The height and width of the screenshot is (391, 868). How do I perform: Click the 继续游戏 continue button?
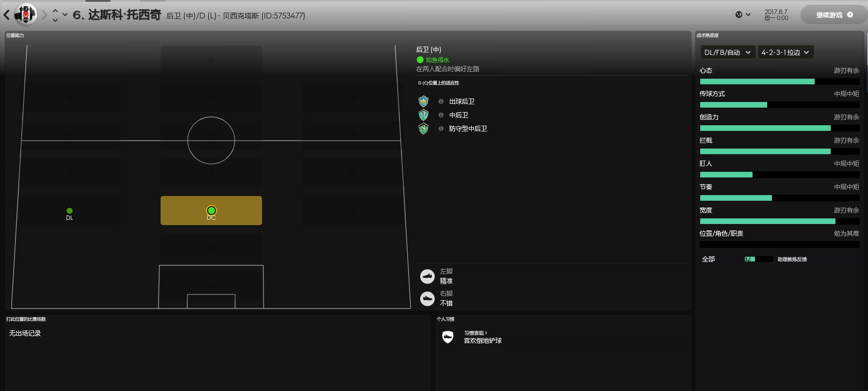click(834, 15)
